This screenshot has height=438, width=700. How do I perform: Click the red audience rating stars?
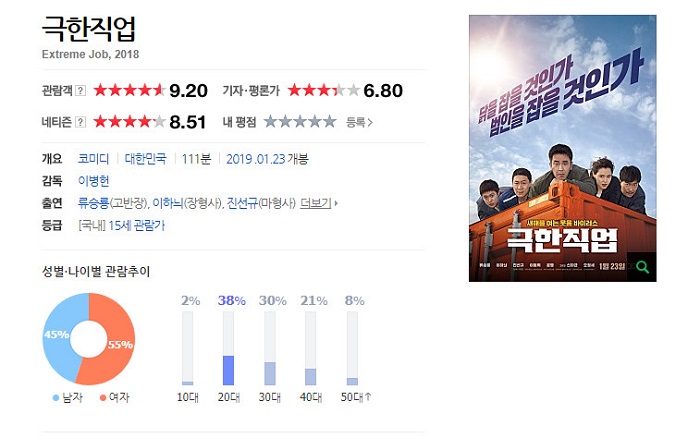pos(129,90)
